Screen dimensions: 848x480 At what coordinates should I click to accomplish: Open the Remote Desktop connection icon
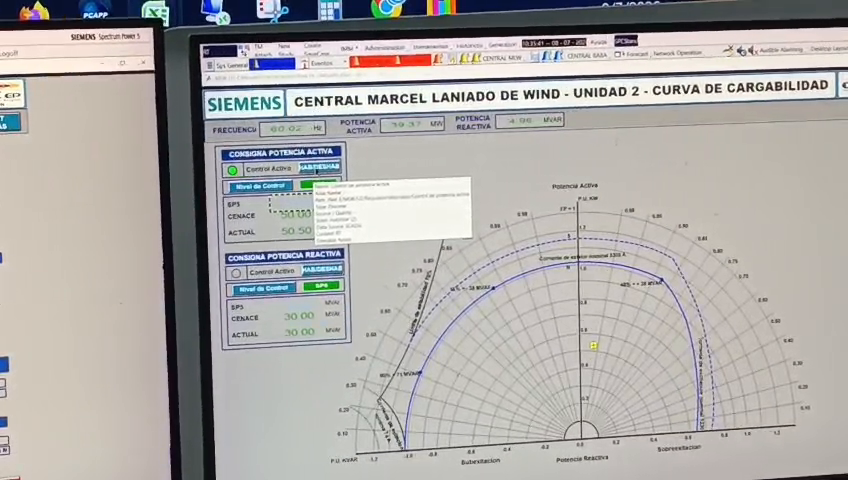(215, 11)
